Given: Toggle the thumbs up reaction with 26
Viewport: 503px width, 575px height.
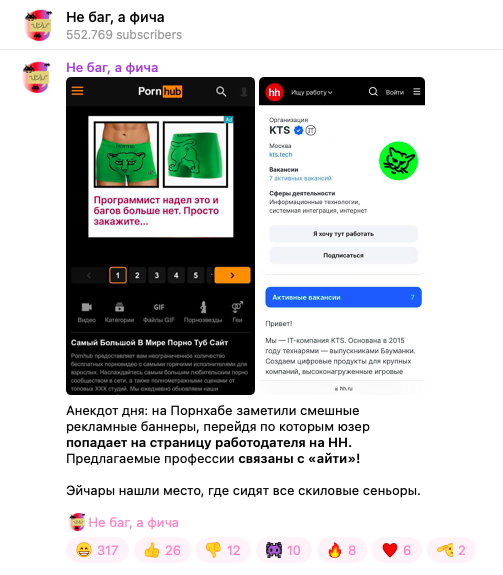Looking at the screenshot, I should (162, 550).
